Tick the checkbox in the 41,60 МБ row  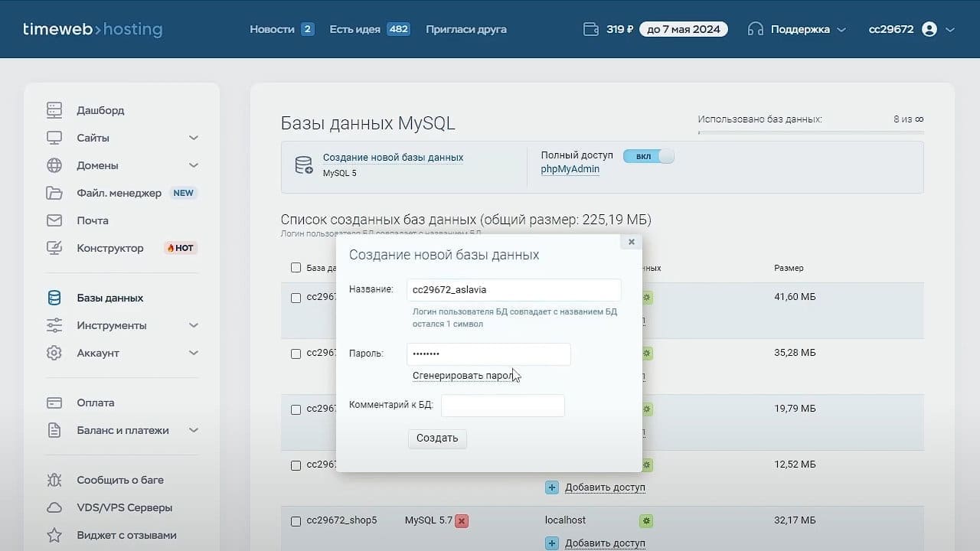(x=296, y=298)
